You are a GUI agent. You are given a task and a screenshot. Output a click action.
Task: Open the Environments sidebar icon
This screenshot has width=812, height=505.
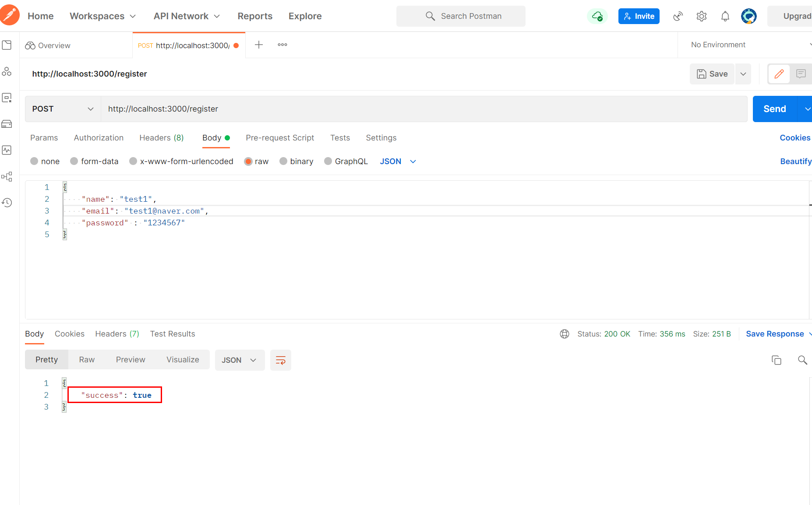(x=7, y=98)
